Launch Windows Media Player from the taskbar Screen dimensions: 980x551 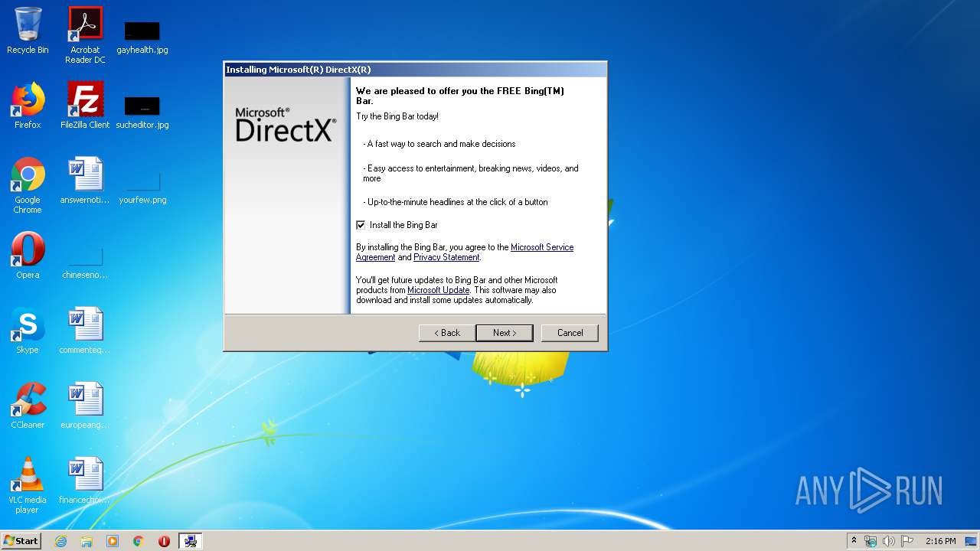(x=113, y=541)
